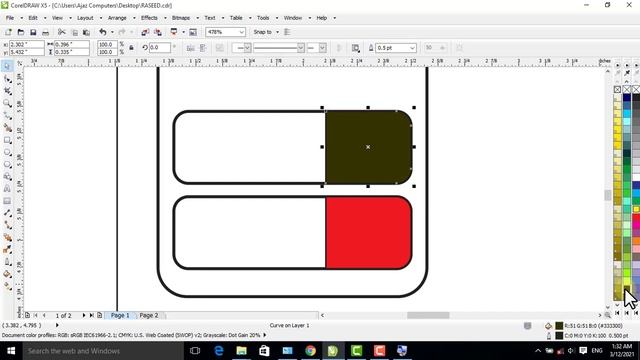Image resolution: width=640 pixels, height=360 pixels.
Task: Click the status bar fill color swatch
Action: [x=559, y=326]
